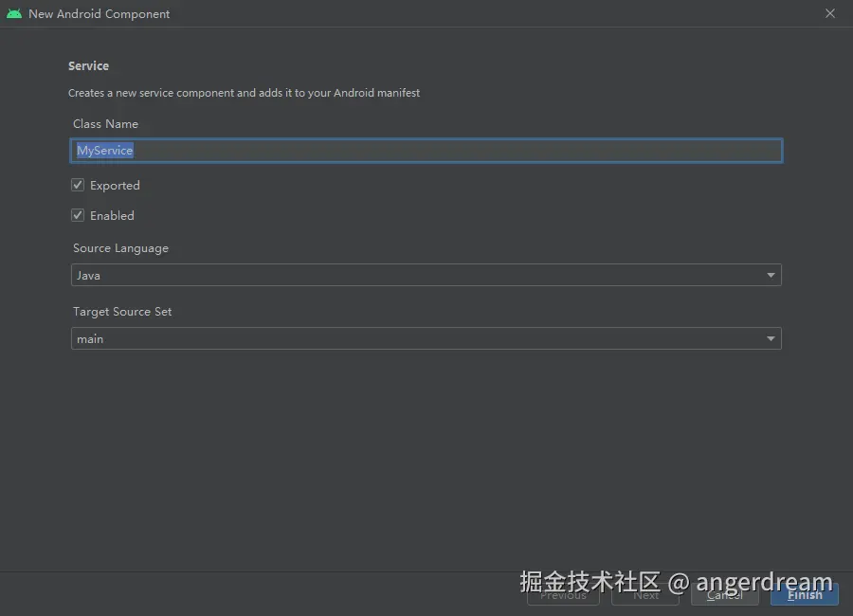Screen dimensions: 853x616
Task: Click the Class Name label
Action: [105, 124]
